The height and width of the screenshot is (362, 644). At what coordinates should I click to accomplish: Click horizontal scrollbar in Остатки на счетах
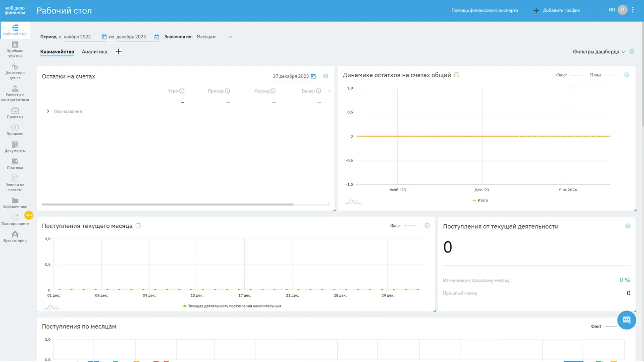[167, 204]
